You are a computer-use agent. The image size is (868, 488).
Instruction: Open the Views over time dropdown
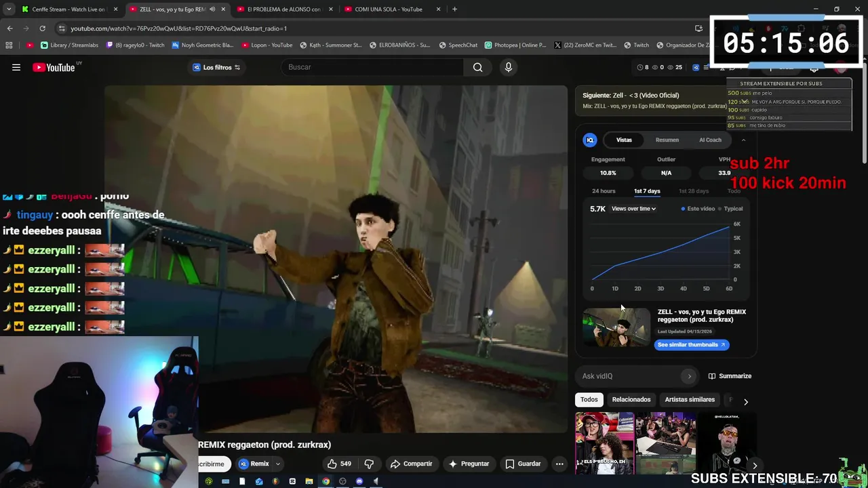(633, 209)
